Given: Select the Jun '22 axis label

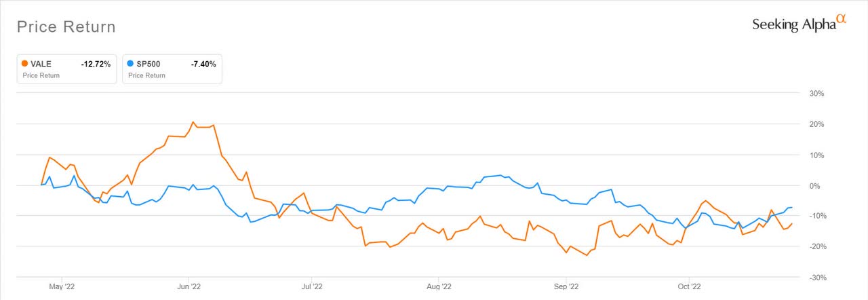Looking at the screenshot, I should click(x=188, y=286).
